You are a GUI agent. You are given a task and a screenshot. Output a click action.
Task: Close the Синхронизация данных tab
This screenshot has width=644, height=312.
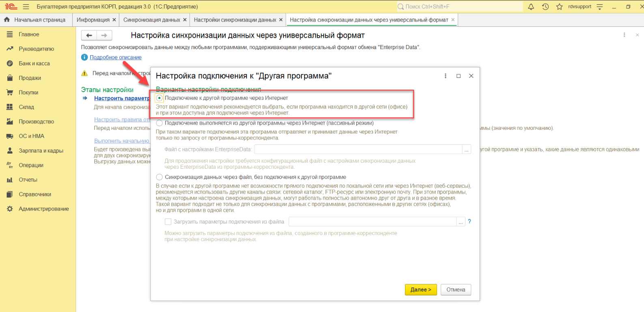click(185, 20)
